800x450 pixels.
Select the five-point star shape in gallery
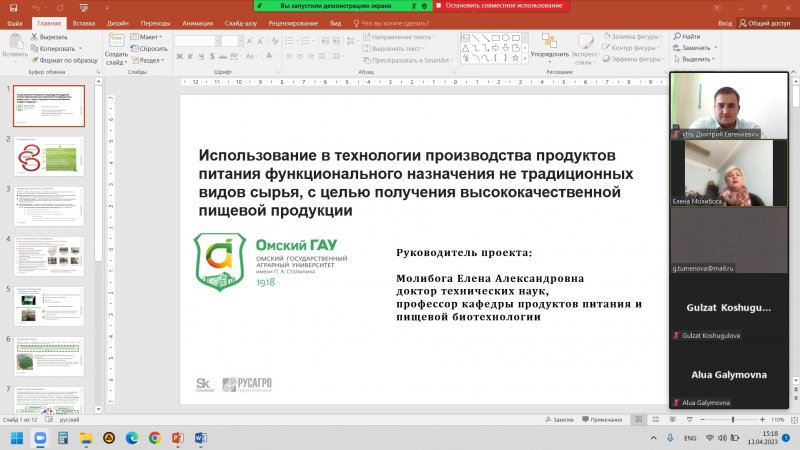coord(515,58)
